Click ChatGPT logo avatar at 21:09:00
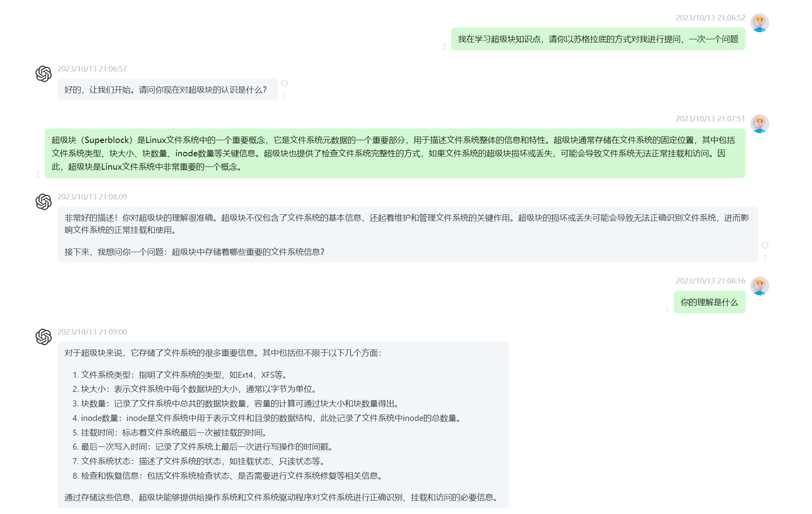Screen dimensions: 812x514 (x=44, y=337)
